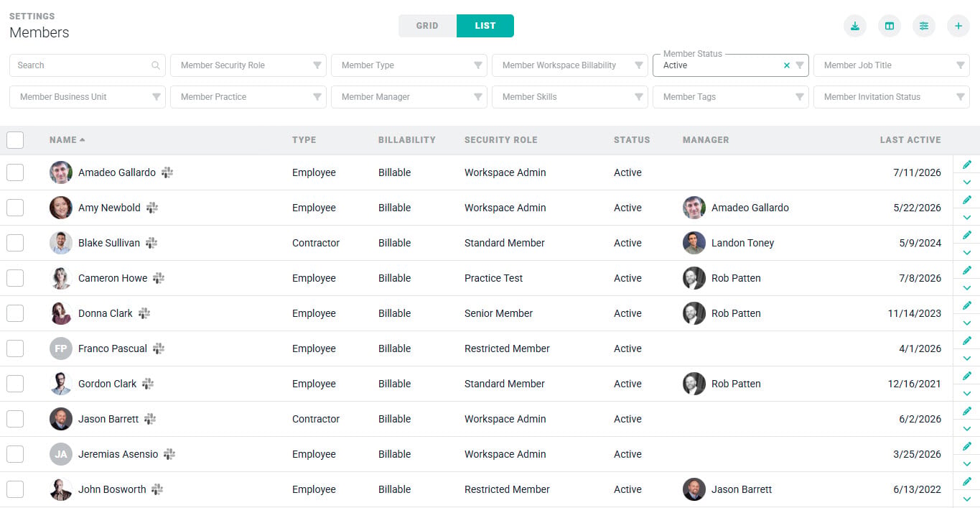Check the box for Jason Barrett
The width and height of the screenshot is (980, 508).
click(x=15, y=419)
